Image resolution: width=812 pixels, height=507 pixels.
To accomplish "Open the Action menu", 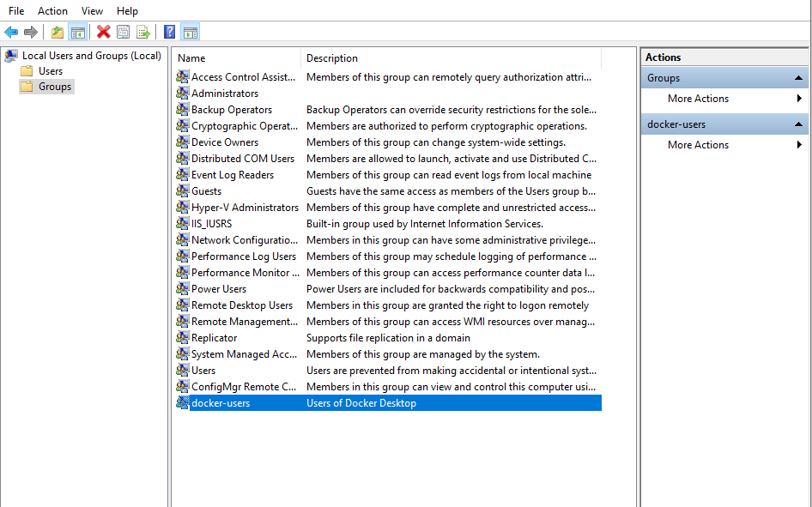I will [52, 11].
